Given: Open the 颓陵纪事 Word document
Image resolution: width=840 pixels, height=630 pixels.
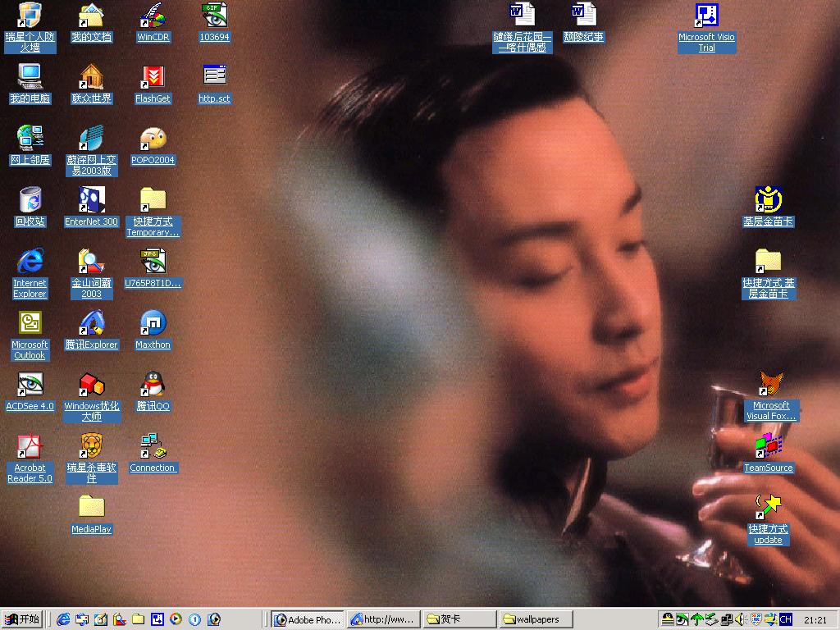Looking at the screenshot, I should pyautogui.click(x=583, y=21).
